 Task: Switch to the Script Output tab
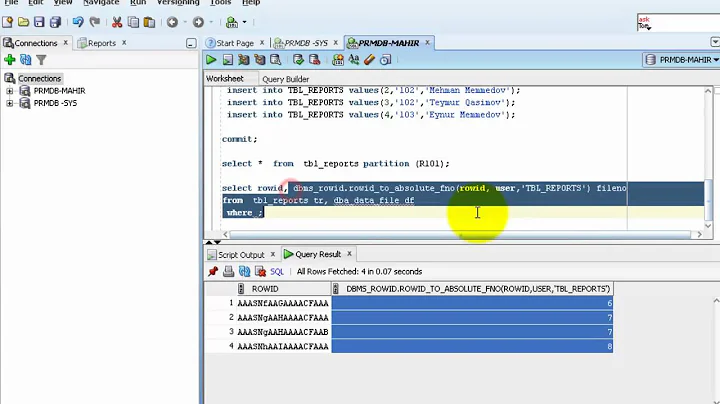click(x=236, y=255)
